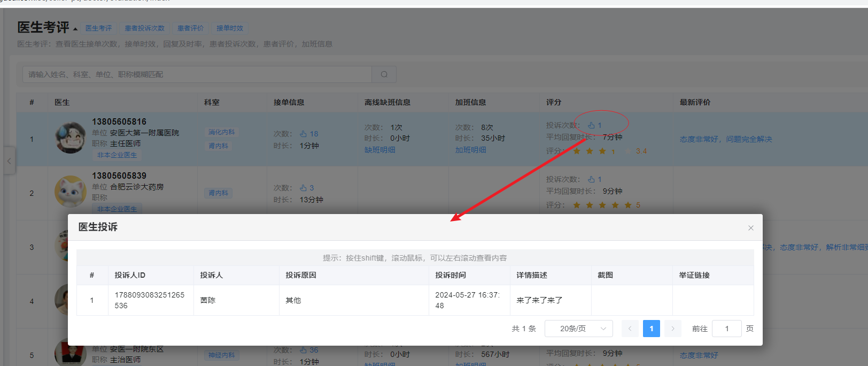Click the 前往 page number input
This screenshot has width=868, height=366.
(727, 329)
